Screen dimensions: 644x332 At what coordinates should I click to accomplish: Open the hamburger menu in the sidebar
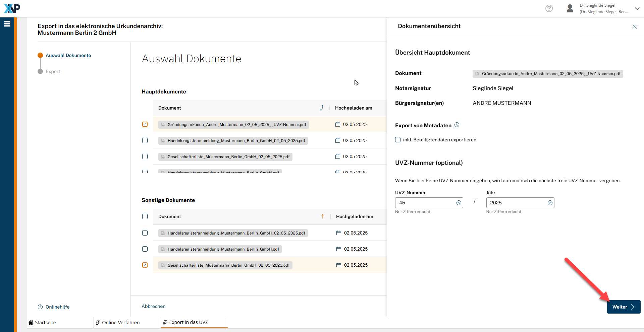pyautogui.click(x=7, y=24)
